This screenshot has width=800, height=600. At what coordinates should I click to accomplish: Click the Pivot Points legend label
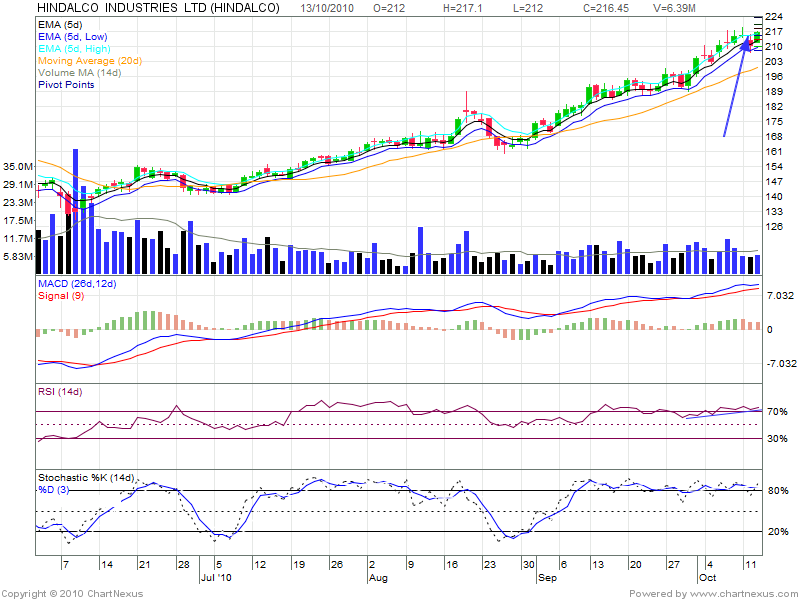click(x=66, y=85)
